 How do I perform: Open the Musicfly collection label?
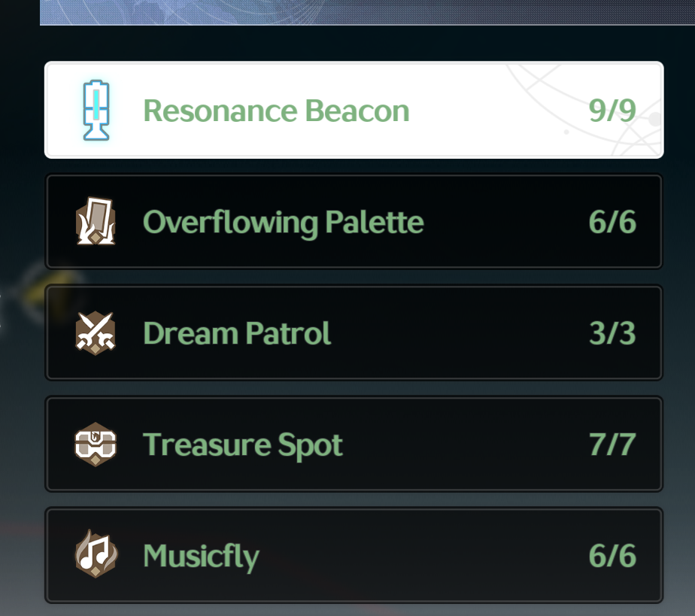202,557
